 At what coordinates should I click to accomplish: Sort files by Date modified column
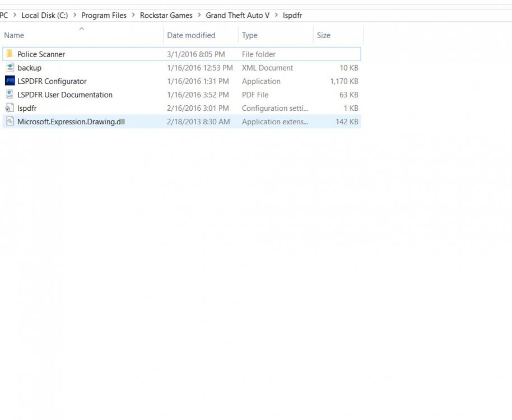pyautogui.click(x=191, y=35)
